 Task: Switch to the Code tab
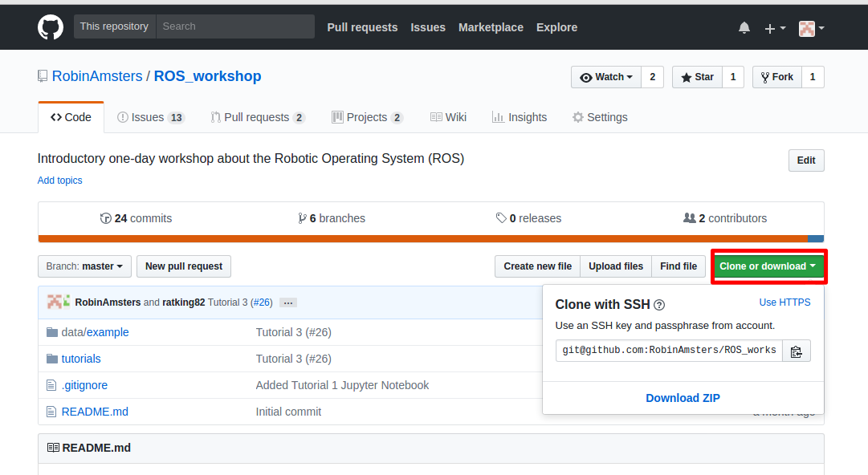(71, 117)
